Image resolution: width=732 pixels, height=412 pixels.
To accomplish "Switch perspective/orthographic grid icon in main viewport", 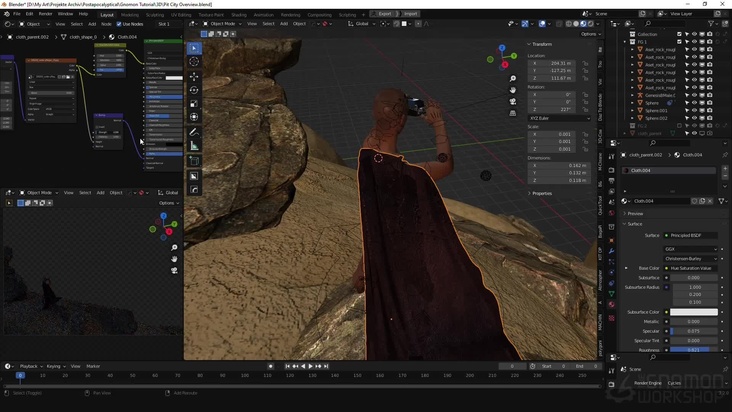I will [513, 113].
